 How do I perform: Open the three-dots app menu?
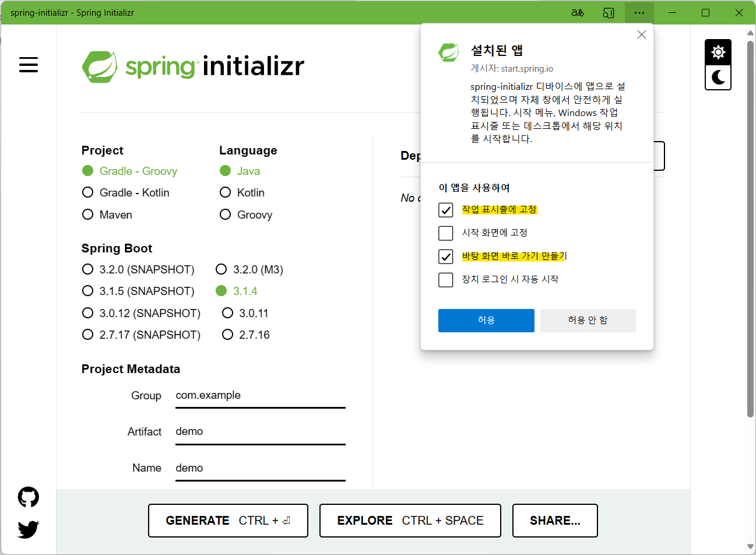[639, 13]
